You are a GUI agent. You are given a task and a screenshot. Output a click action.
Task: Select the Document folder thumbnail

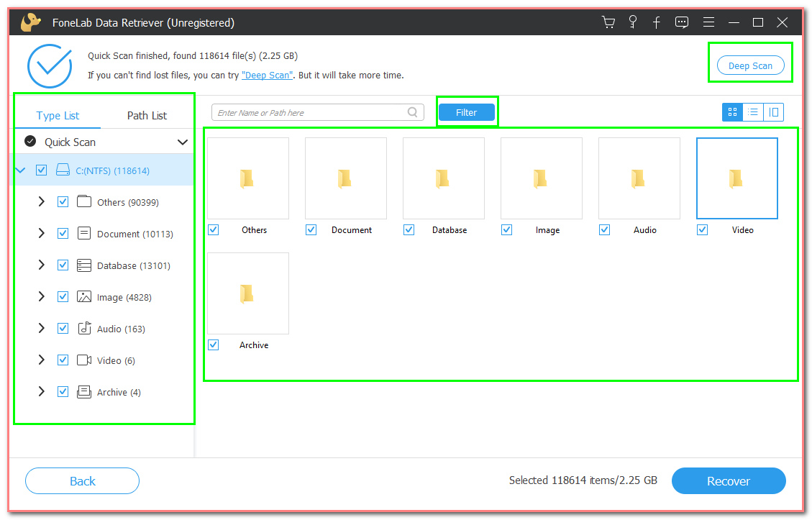346,178
